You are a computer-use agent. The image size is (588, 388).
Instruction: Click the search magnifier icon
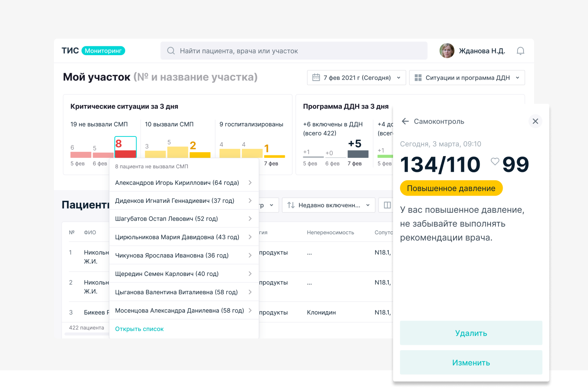[171, 51]
